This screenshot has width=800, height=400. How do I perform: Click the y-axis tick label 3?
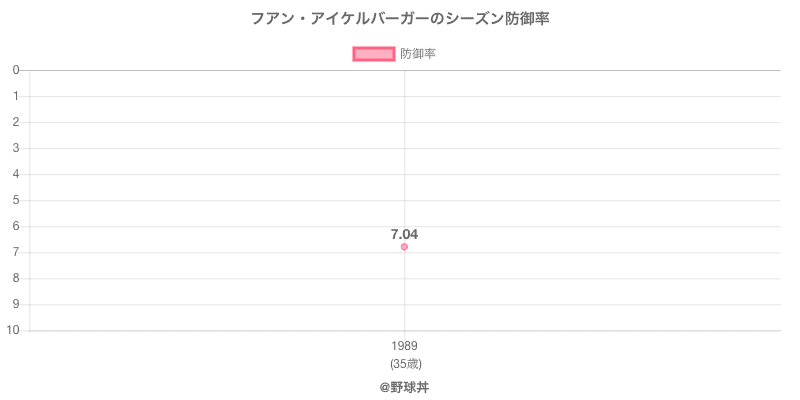tap(17, 148)
